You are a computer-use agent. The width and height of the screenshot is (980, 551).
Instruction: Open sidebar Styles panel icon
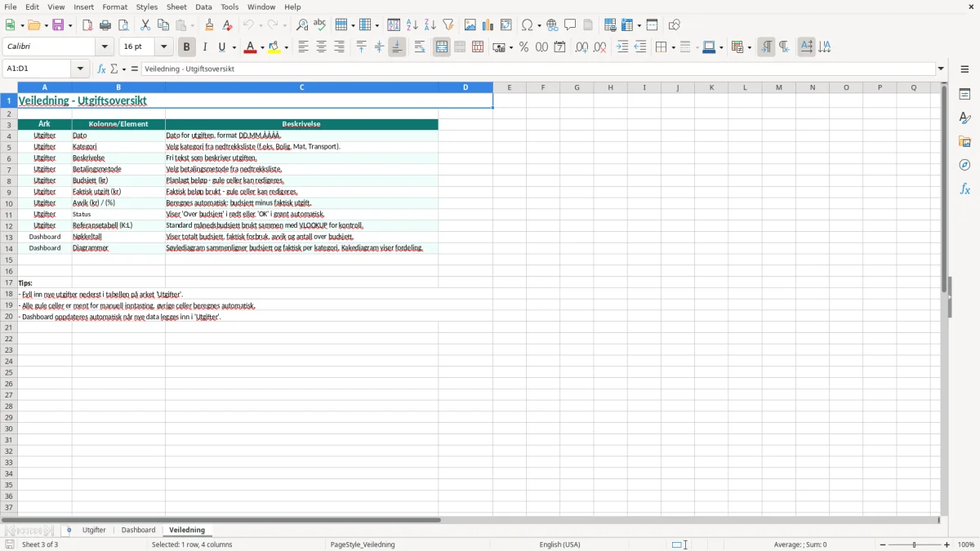(x=964, y=118)
